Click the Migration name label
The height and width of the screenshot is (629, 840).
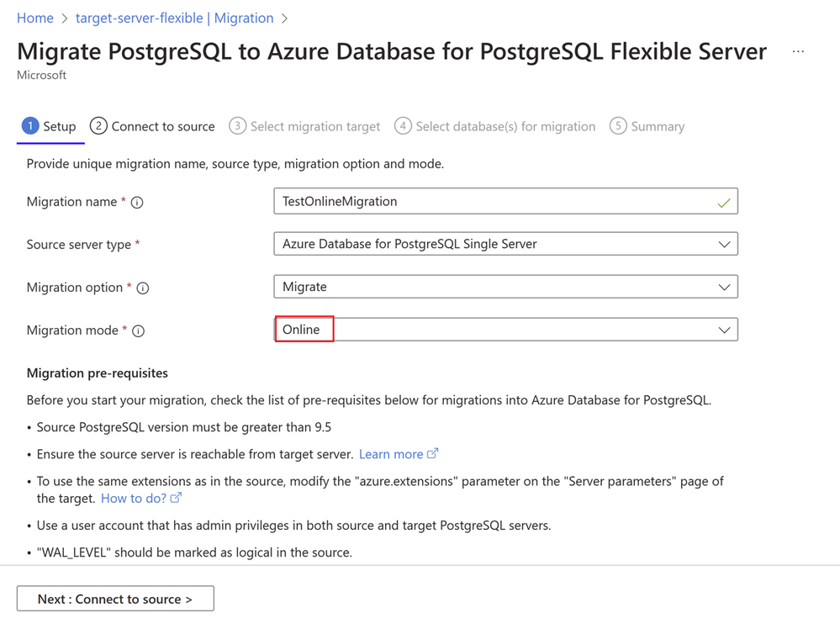(71, 202)
